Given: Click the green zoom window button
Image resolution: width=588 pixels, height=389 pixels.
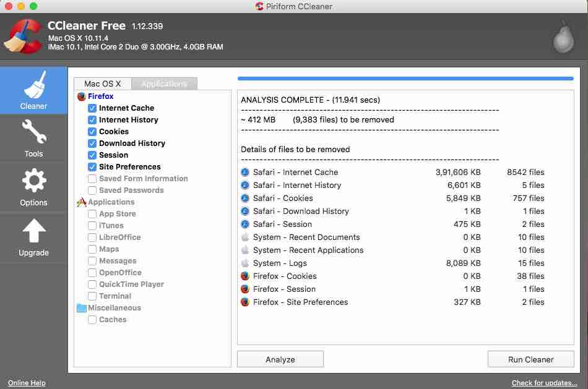Looking at the screenshot, I should [33, 6].
